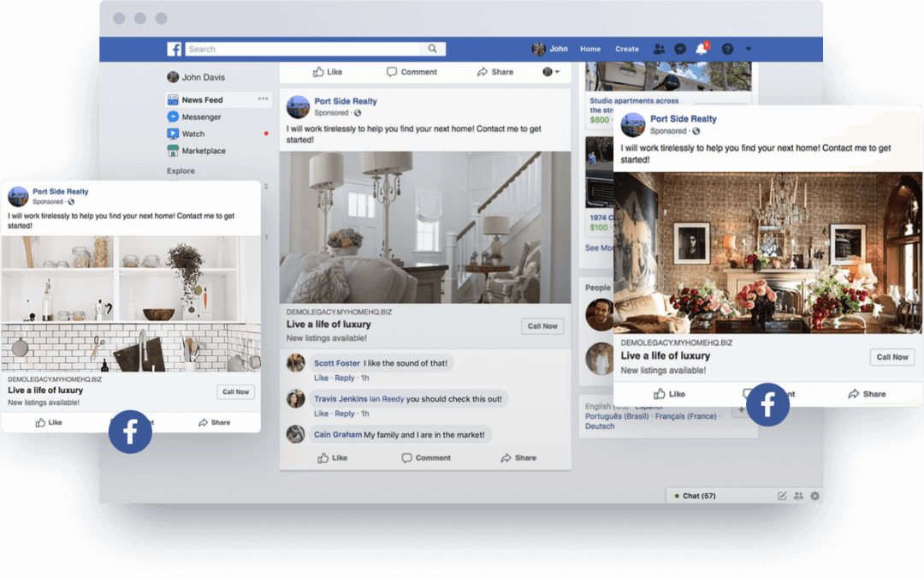Click Share at bottom of center post
Viewport: 924px width, 578px height.
click(x=518, y=457)
